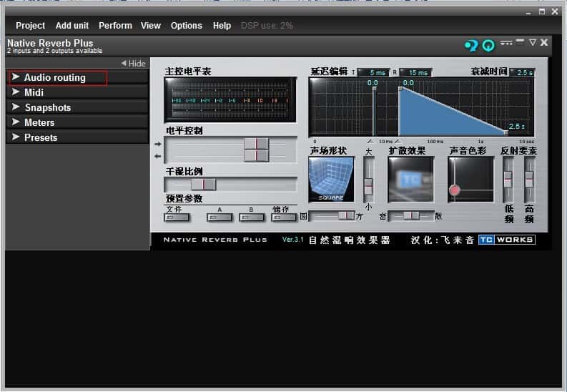Viewport: 567px width, 392px height.
Task: Click the right-pointing input level arrow
Action: (158, 144)
